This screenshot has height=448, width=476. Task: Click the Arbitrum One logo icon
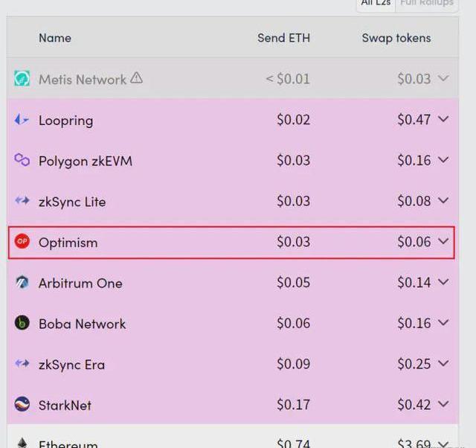click(22, 282)
